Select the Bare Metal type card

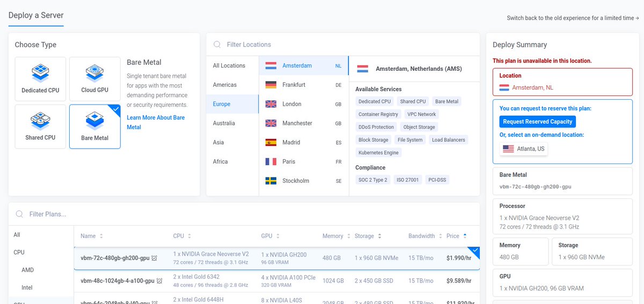95,127
